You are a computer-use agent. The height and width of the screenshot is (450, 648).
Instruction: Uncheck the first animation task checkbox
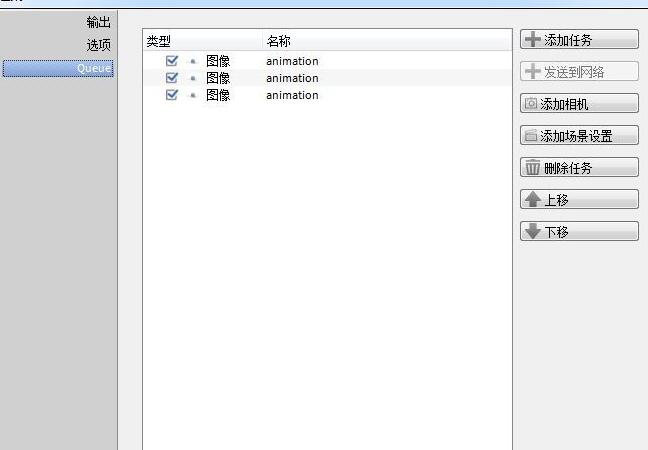(172, 61)
